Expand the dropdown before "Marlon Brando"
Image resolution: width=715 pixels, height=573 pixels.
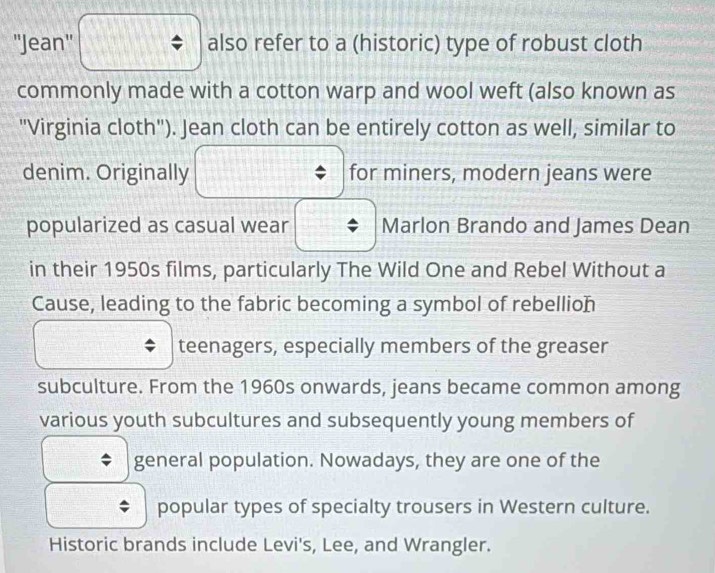click(x=334, y=225)
